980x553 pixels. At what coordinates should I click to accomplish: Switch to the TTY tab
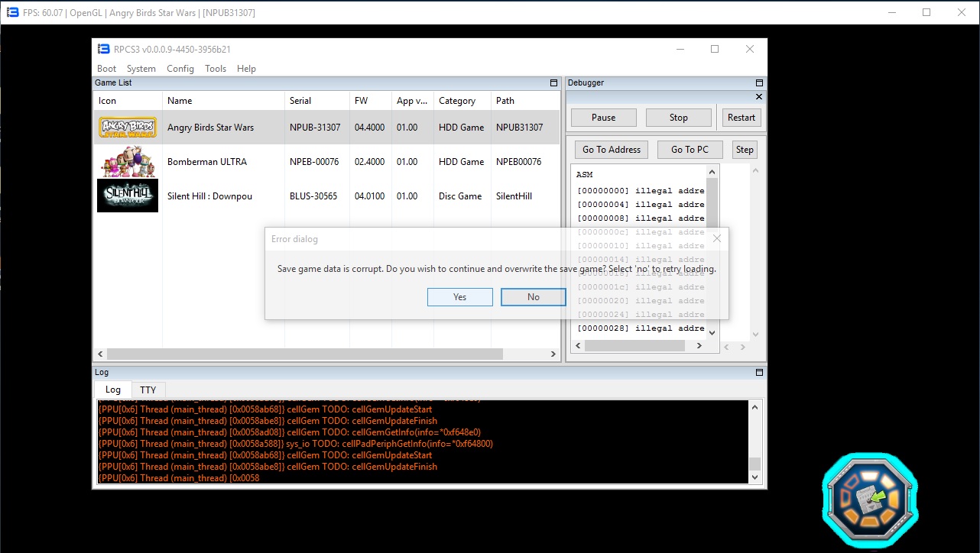(148, 390)
